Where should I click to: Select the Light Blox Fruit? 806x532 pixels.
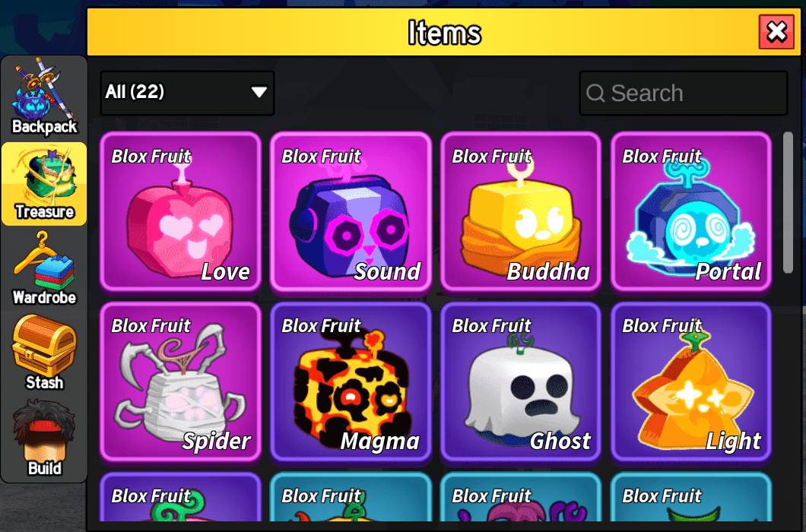[691, 382]
